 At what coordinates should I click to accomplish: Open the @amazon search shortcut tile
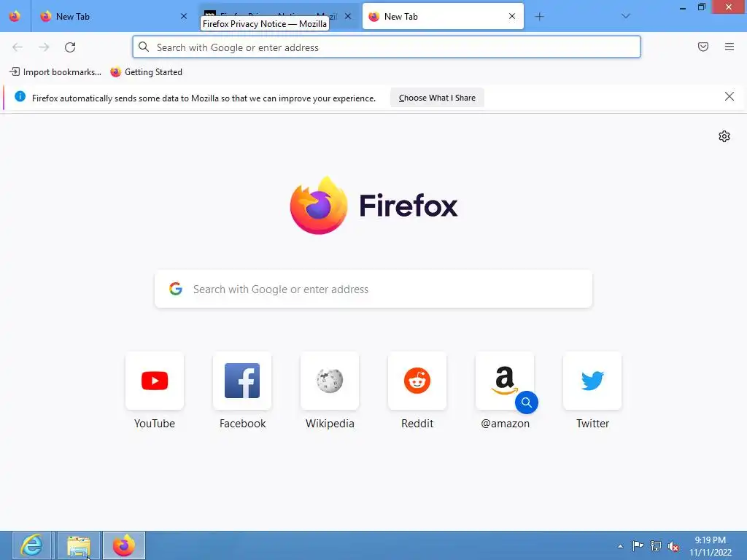[505, 381]
